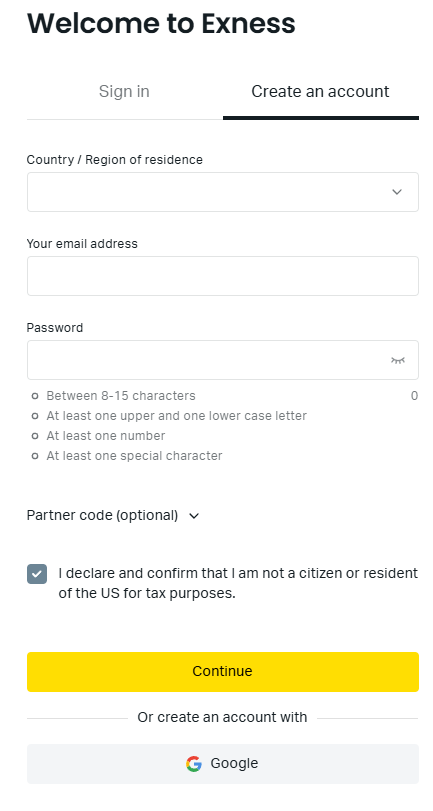Viewport: 433px width, 811px height.
Task: Click the bullet beside 'At least one number'
Action: click(35, 436)
